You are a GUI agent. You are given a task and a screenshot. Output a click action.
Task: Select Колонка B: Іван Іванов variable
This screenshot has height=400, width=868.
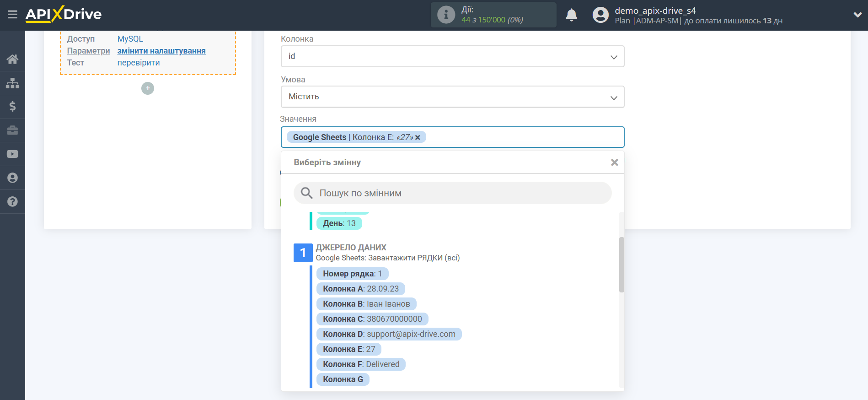(x=366, y=304)
